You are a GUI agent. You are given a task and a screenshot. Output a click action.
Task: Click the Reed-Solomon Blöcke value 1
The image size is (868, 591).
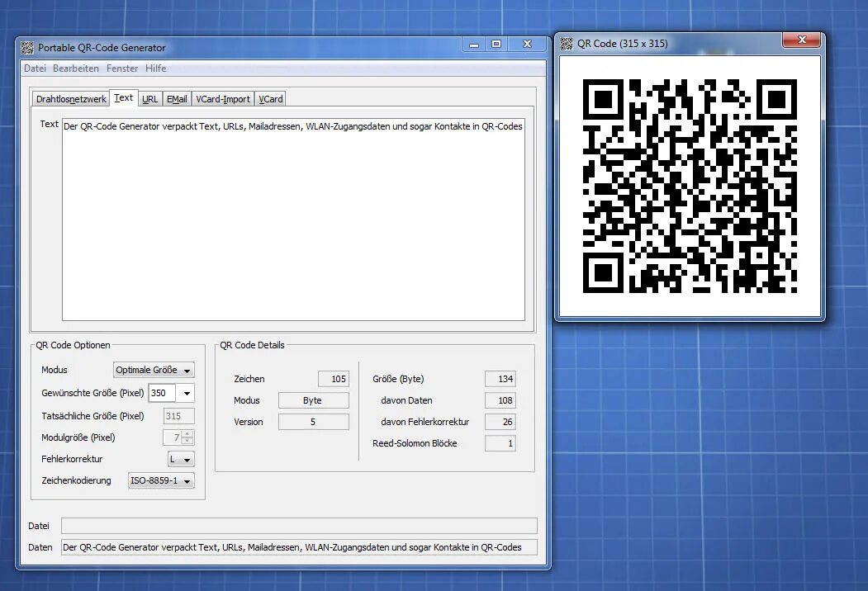coord(500,444)
